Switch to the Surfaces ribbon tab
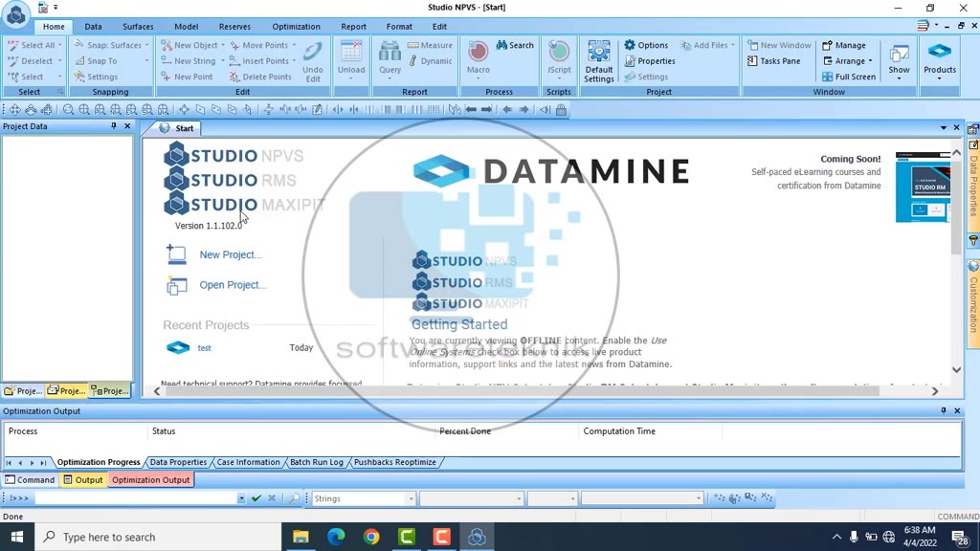980x551 pixels. (138, 26)
